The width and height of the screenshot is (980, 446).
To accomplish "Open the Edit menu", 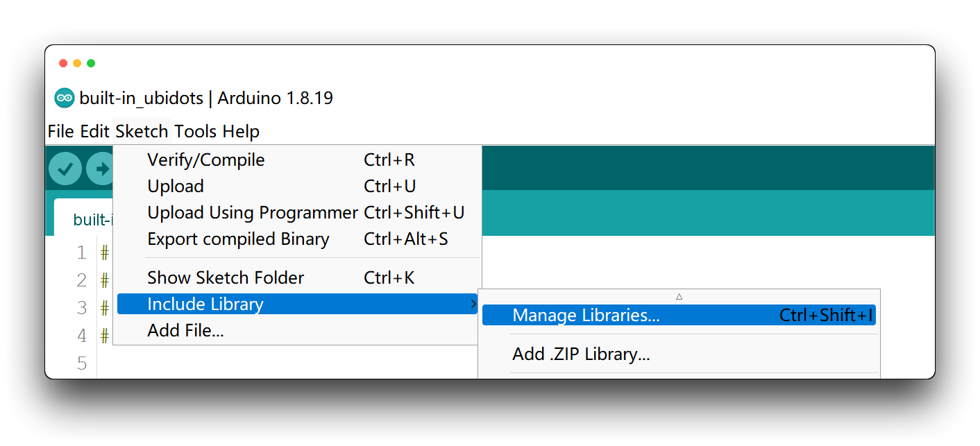I will click(x=95, y=131).
